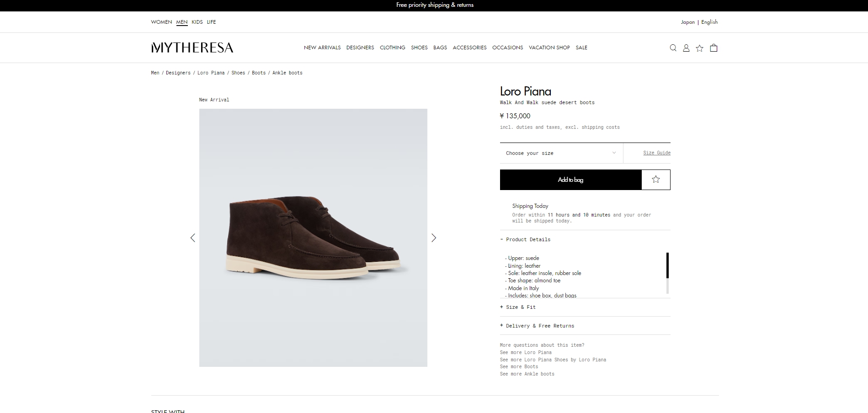Open the search icon in header
This screenshot has width=868, height=413.
[x=673, y=48]
